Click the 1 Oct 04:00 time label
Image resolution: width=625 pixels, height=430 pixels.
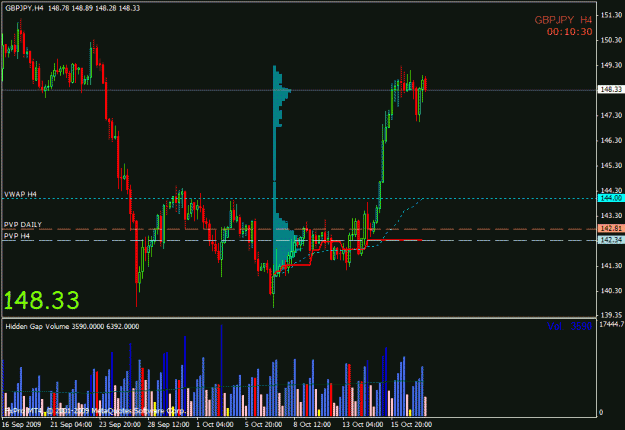215,424
